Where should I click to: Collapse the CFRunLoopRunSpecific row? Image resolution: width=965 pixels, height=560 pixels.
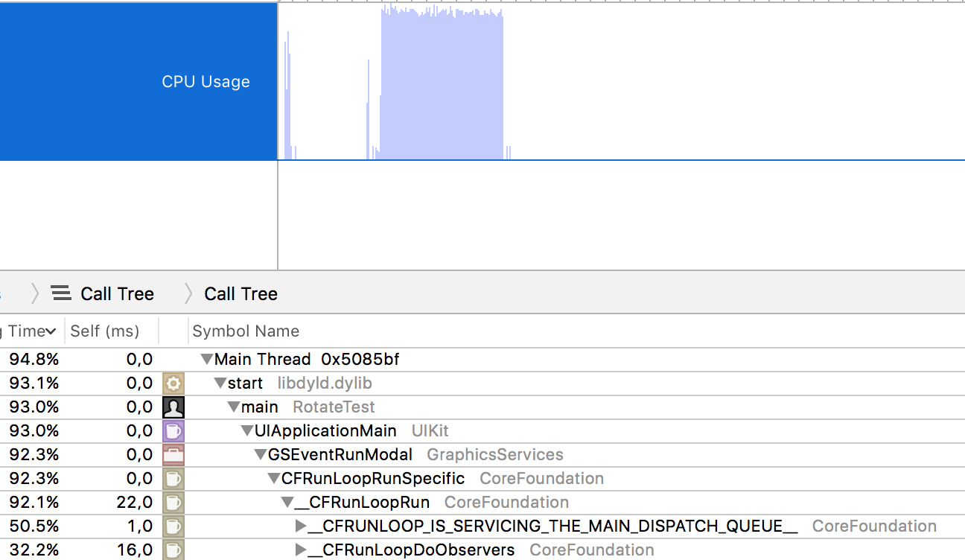[x=274, y=479]
